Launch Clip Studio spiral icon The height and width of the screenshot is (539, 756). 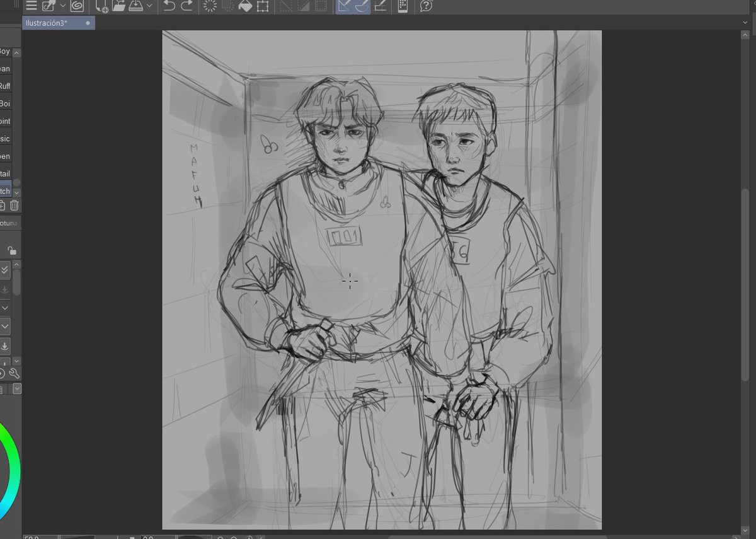[x=77, y=6]
